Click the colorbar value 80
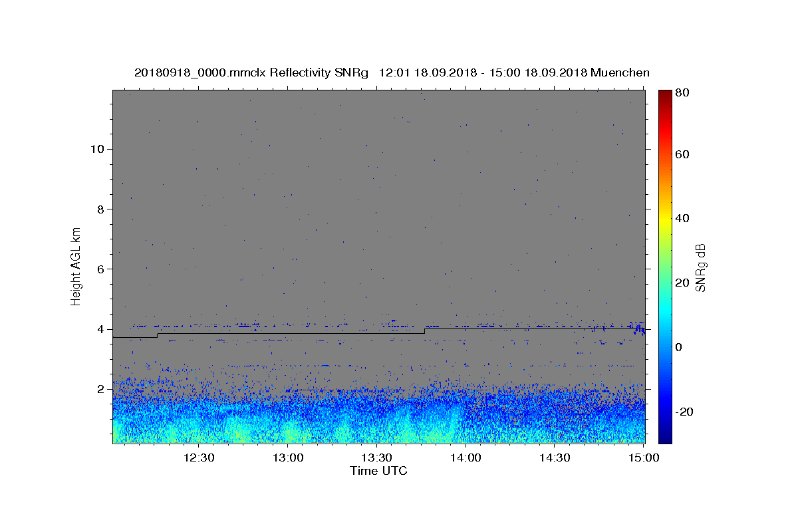Screen dimensions: 798x532 click(683, 92)
